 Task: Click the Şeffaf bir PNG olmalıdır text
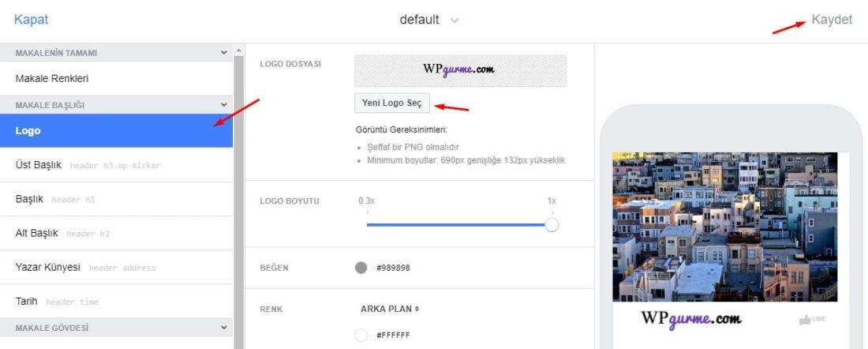413,148
